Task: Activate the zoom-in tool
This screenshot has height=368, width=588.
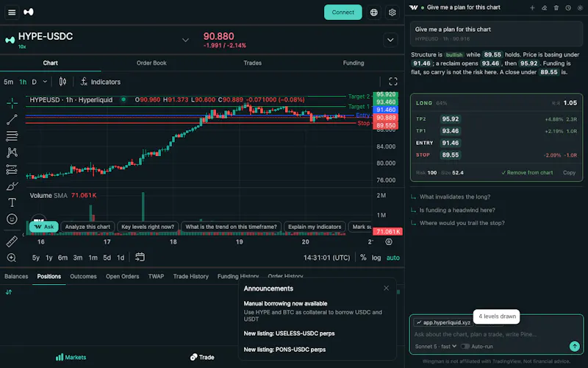Action: click(12, 258)
